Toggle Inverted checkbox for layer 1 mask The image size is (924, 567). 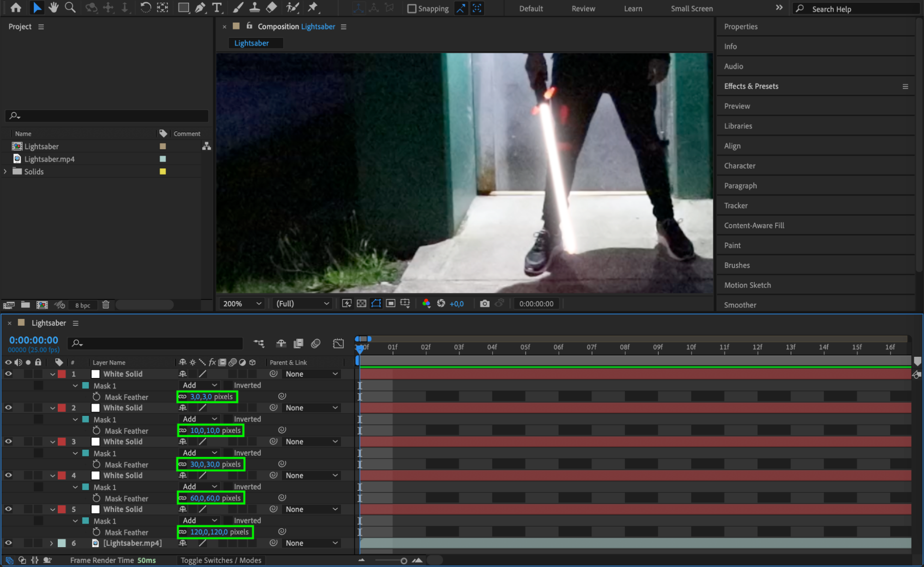pos(228,385)
